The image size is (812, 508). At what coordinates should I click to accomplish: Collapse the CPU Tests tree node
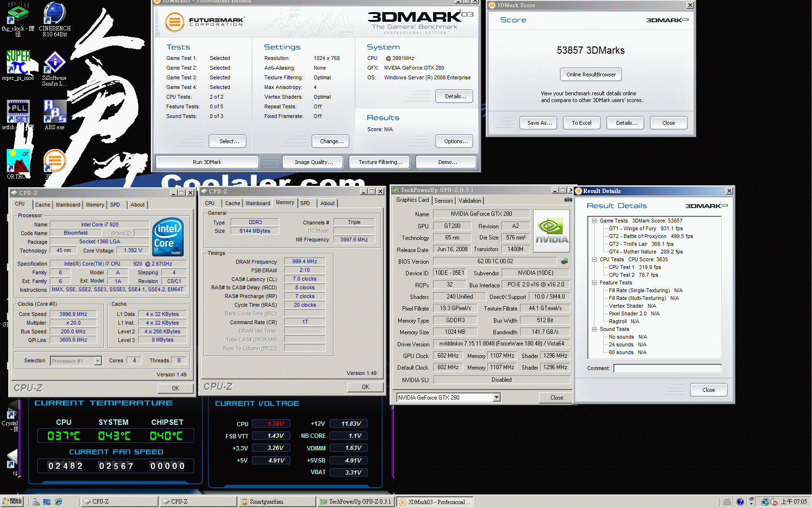coord(594,259)
